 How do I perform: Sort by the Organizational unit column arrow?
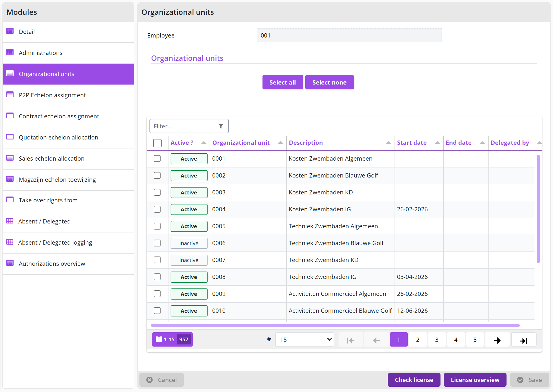click(x=280, y=143)
